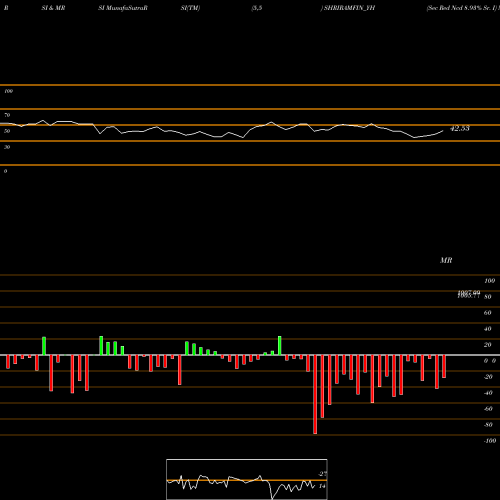Click the 40 label on MR axis

488,329
